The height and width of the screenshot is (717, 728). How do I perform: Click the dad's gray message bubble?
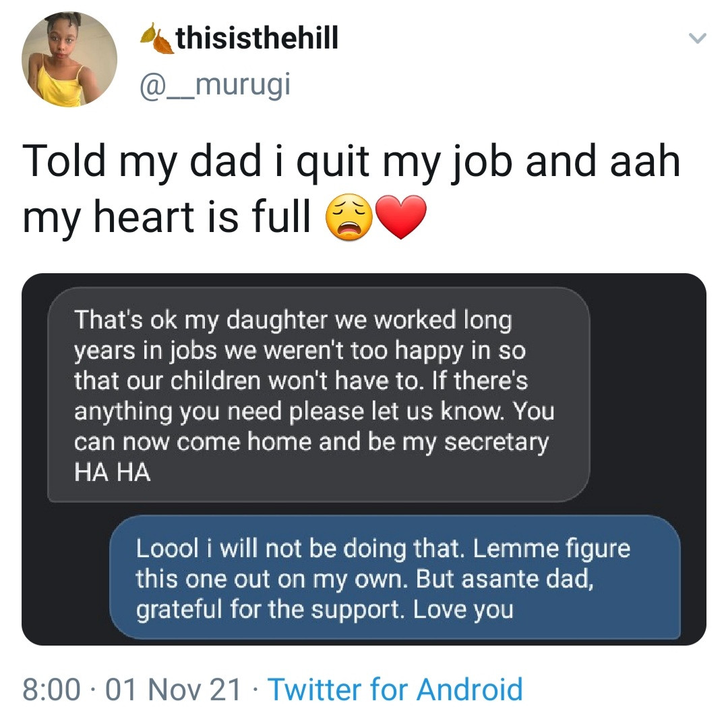(x=318, y=395)
